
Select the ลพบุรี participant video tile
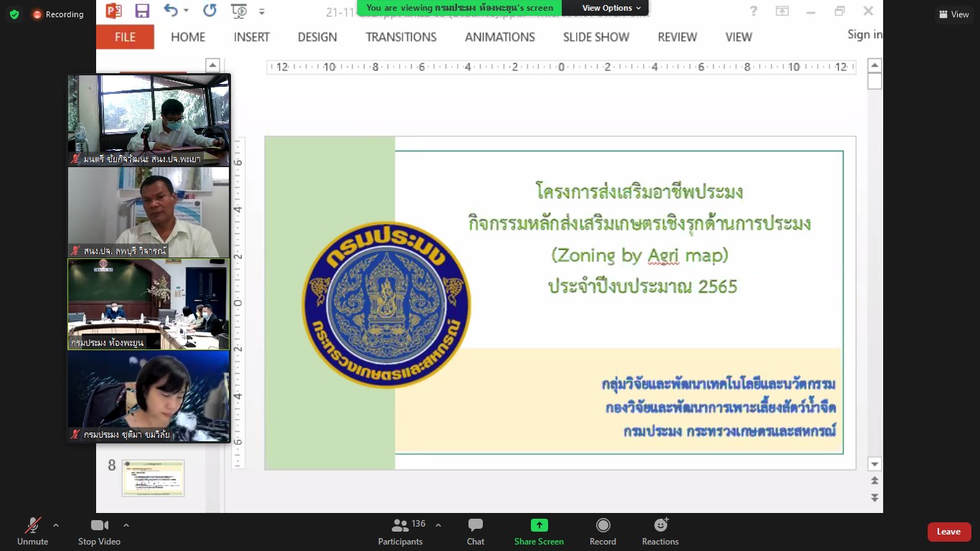[149, 212]
